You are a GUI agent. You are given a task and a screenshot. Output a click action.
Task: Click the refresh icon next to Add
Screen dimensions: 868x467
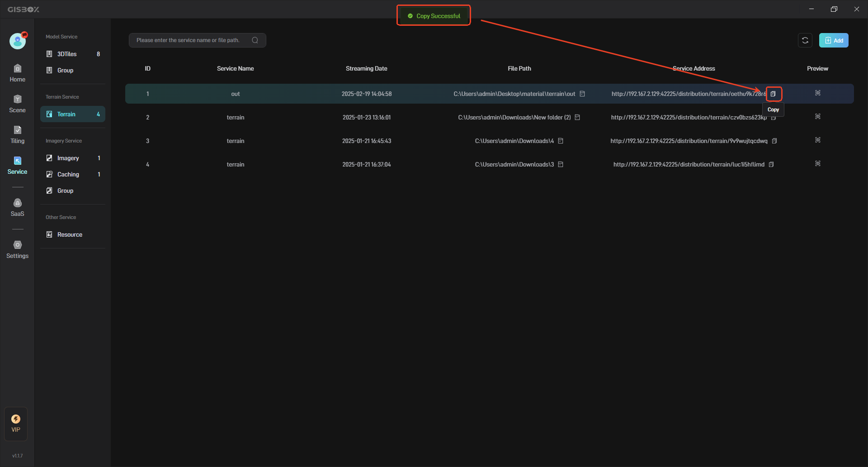pyautogui.click(x=805, y=40)
